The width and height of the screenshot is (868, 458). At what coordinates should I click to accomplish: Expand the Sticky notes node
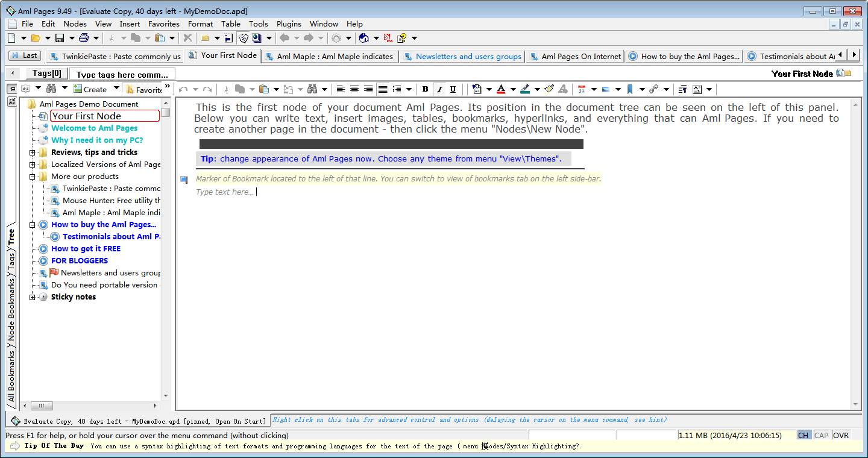click(33, 297)
